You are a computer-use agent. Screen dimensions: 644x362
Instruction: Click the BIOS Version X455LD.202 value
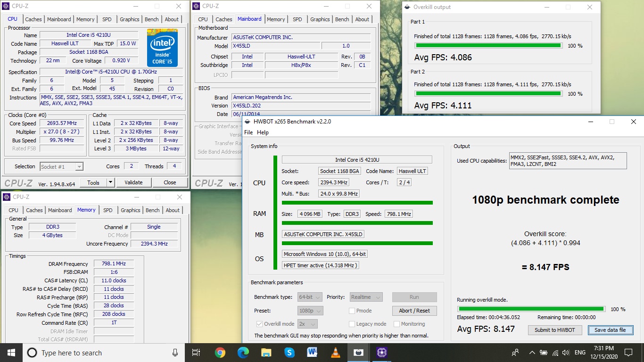[x=301, y=106]
